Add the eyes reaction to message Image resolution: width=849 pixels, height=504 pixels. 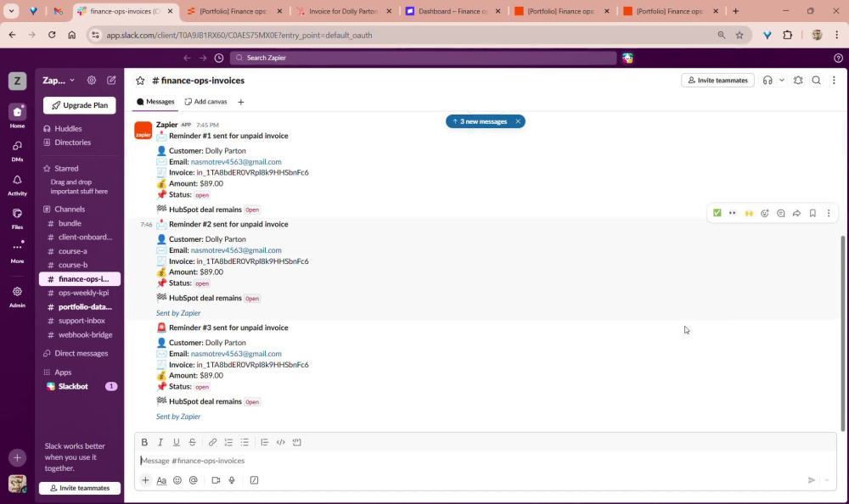[733, 213]
